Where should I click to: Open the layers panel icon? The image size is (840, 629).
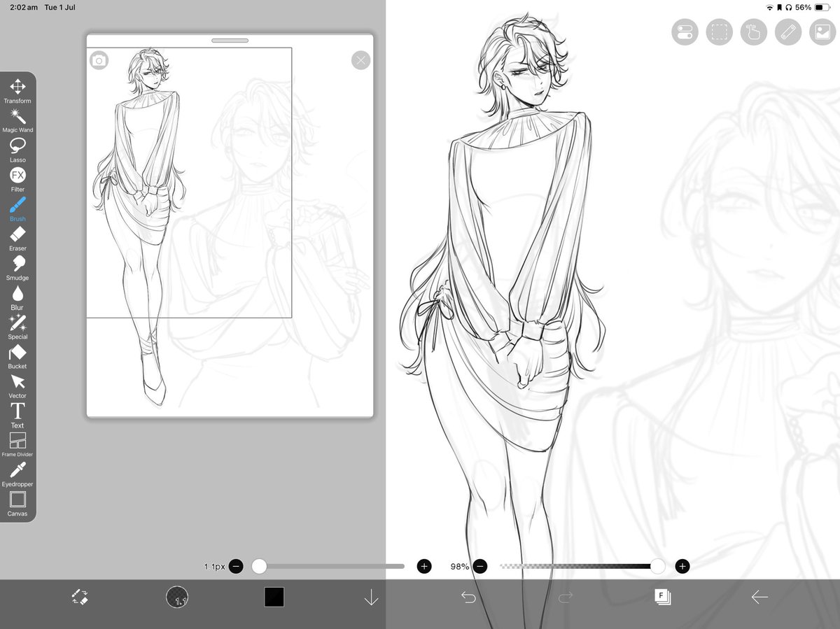click(x=662, y=597)
